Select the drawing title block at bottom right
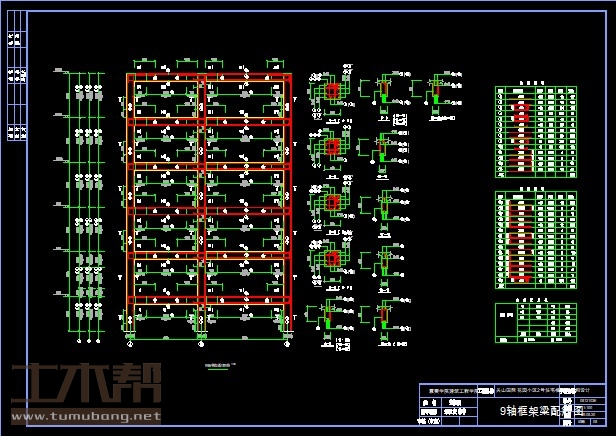Viewport: 616px width, 436px height. pyautogui.click(x=510, y=406)
